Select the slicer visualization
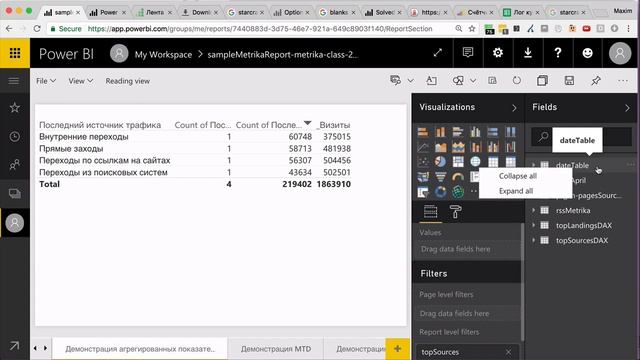The image size is (640, 360). click(x=423, y=191)
